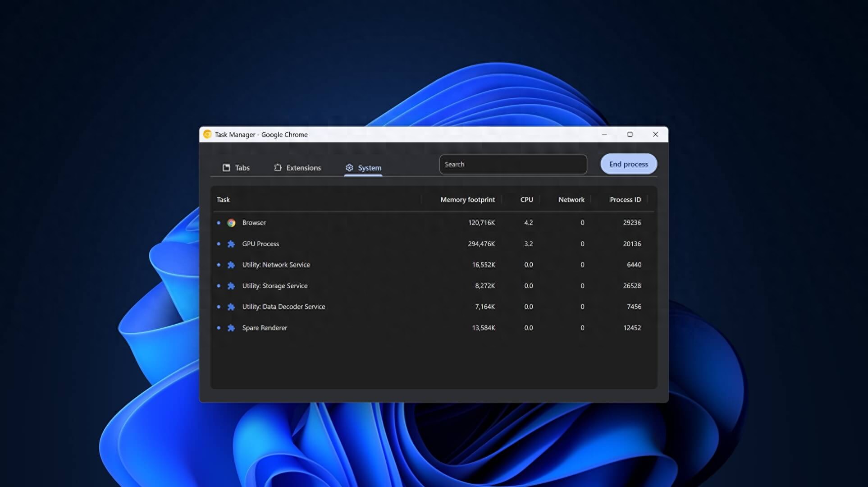Click the 16,552K memory value

(x=483, y=265)
